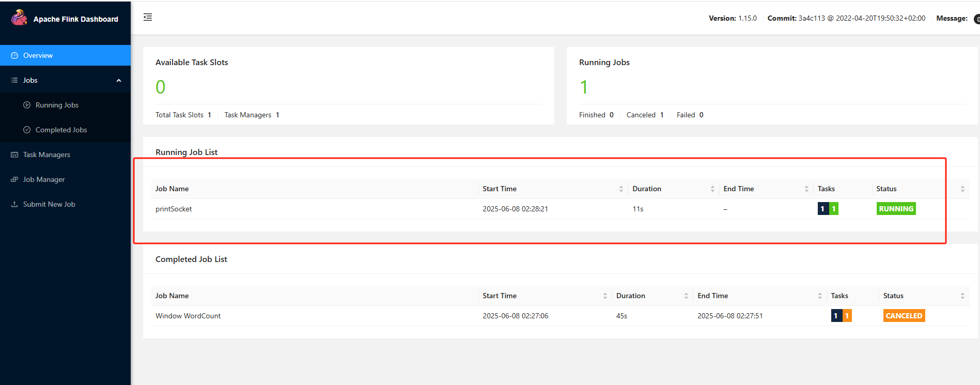980x385 pixels.
Task: Click the Canceled jobs count
Action: (662, 115)
